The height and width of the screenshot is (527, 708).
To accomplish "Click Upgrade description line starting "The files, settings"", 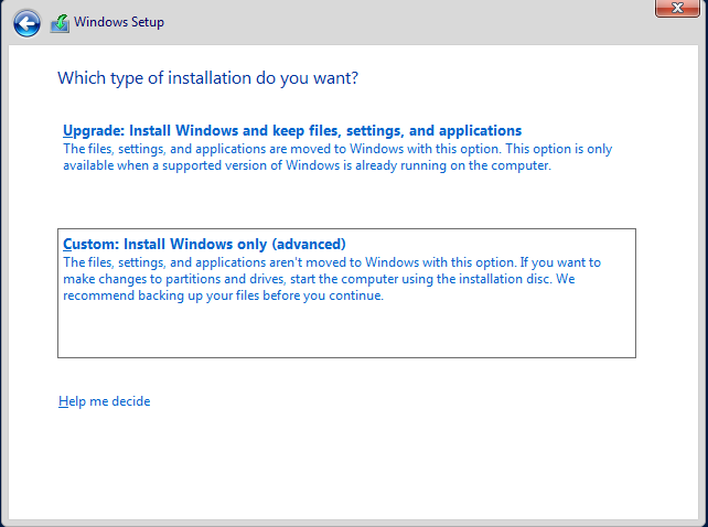I will point(337,149).
